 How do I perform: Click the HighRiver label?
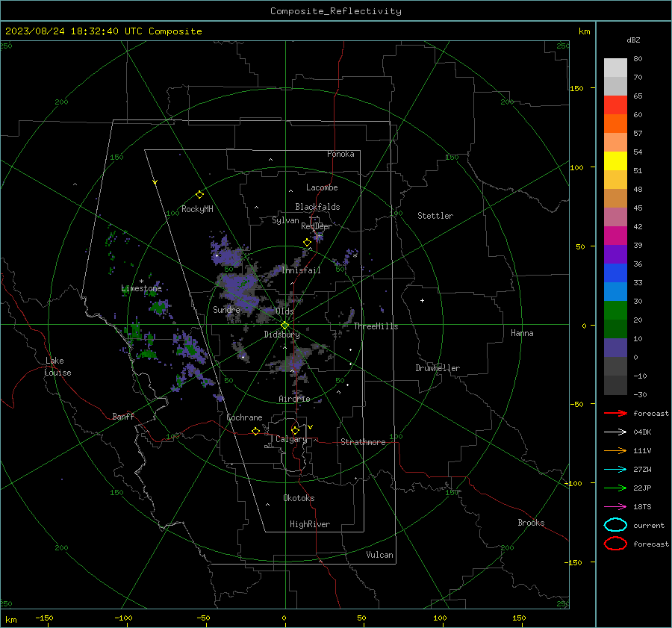(x=310, y=524)
